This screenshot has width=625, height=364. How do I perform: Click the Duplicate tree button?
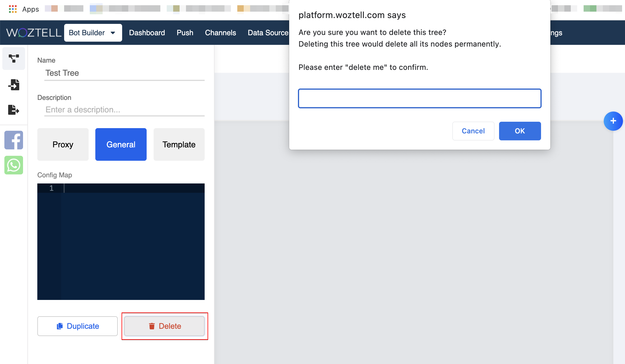pyautogui.click(x=78, y=326)
